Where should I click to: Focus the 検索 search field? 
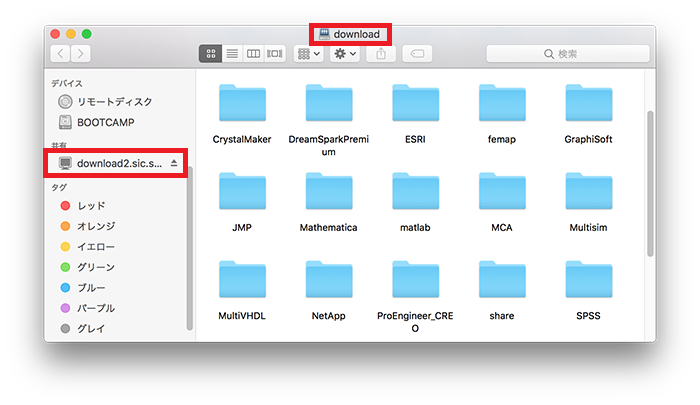tap(567, 54)
